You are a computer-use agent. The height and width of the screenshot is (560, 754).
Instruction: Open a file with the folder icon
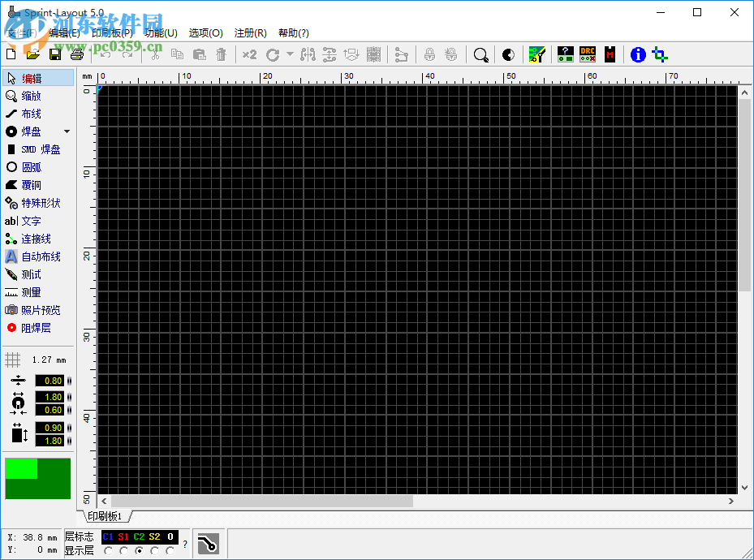[32, 54]
